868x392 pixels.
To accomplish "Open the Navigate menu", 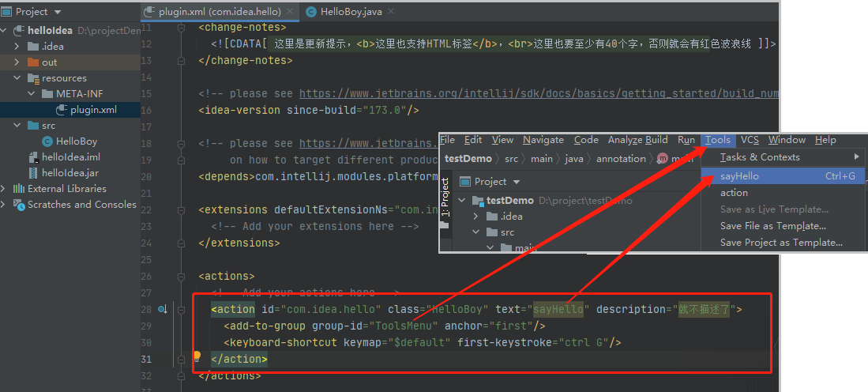I will coord(543,140).
